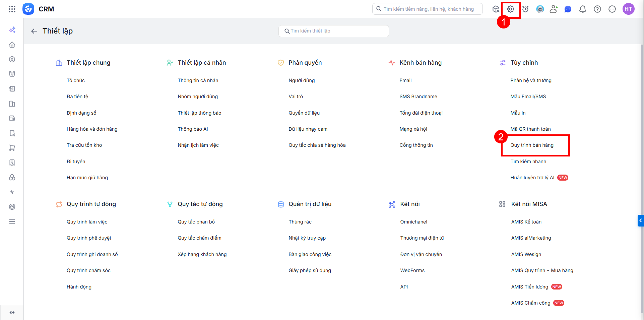
Task: Open Quy trình bán hàng
Action: tap(532, 145)
